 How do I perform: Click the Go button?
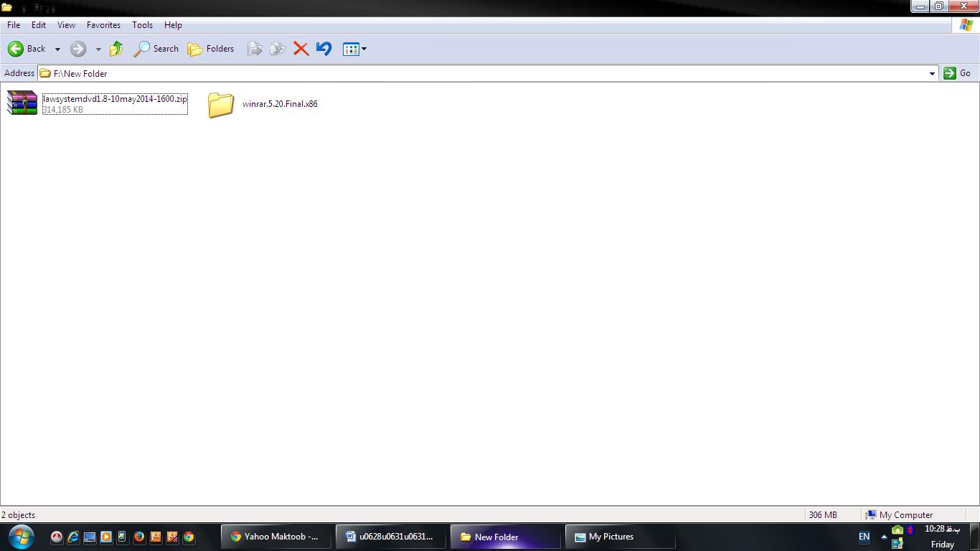958,73
